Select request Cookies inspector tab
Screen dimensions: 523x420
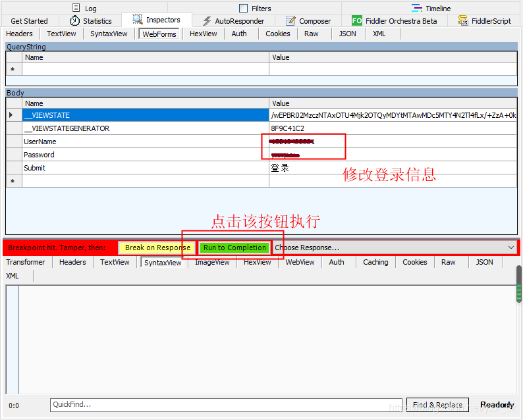click(278, 34)
